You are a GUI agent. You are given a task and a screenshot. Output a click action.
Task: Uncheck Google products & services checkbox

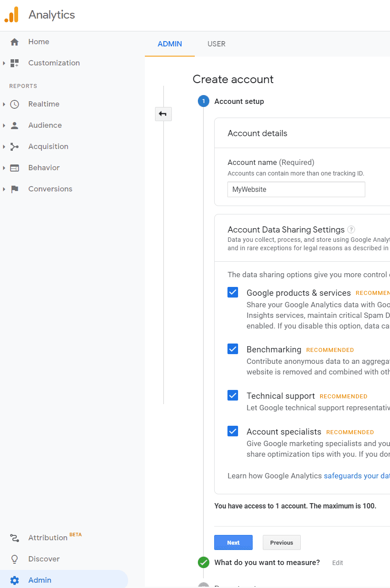click(233, 292)
